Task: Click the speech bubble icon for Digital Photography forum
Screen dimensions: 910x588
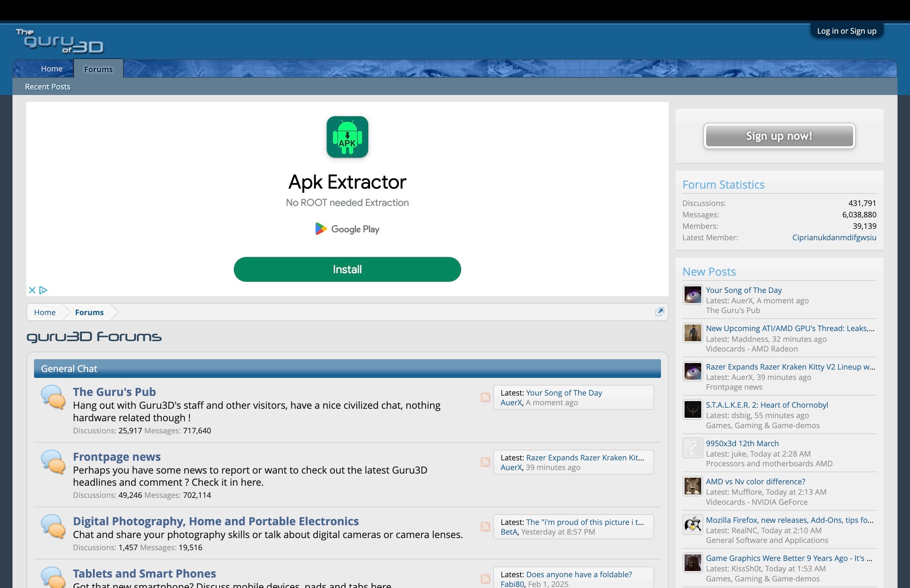Action: pyautogui.click(x=53, y=527)
